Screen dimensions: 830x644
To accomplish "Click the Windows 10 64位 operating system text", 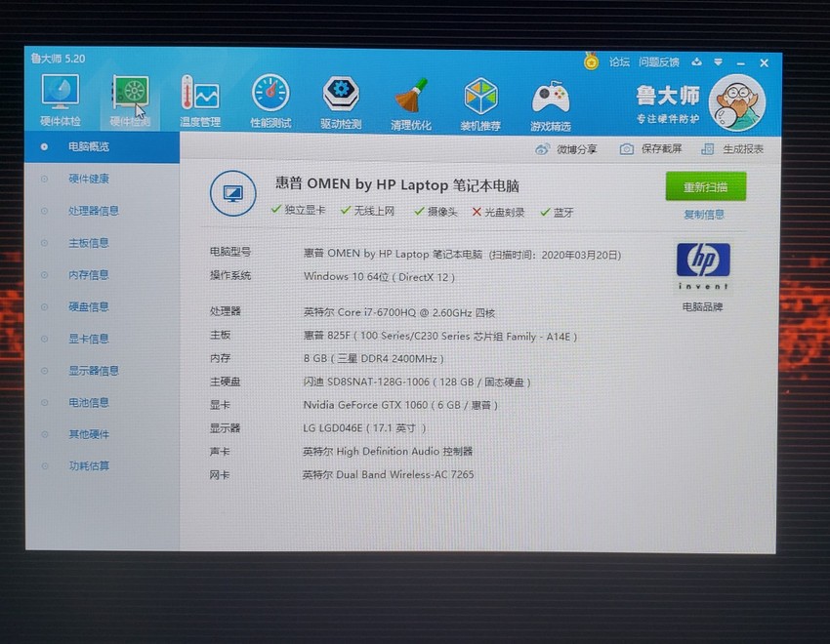I will [x=379, y=277].
